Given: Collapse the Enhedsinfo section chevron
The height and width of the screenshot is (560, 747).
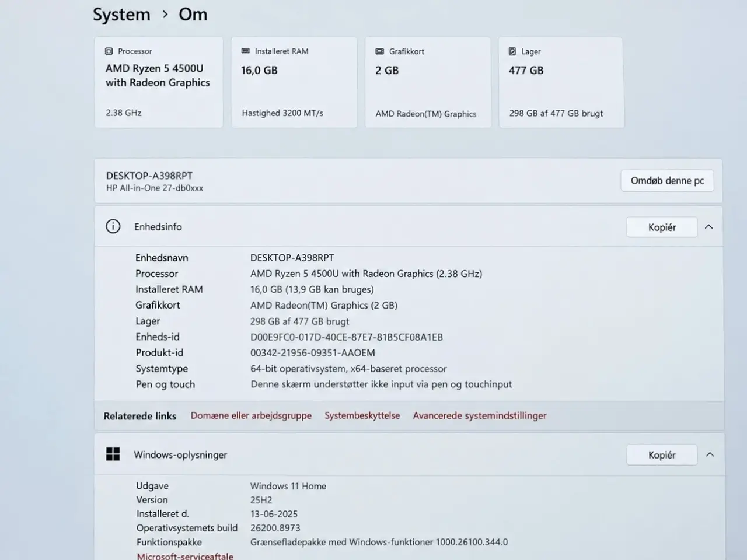Looking at the screenshot, I should tap(708, 227).
